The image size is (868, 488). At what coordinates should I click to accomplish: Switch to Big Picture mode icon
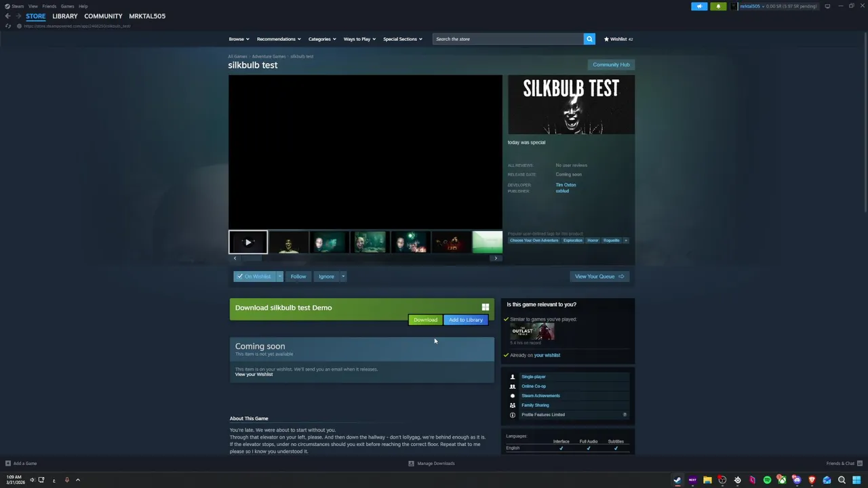[827, 6]
